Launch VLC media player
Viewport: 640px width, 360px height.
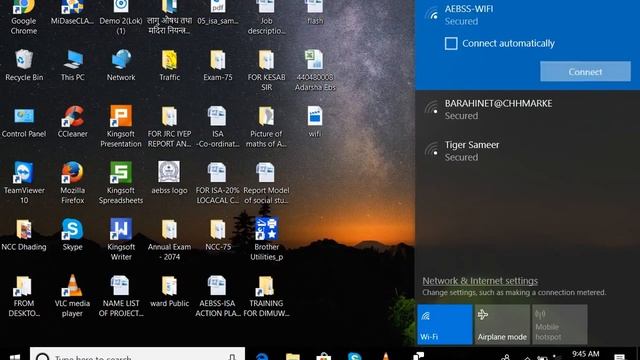[x=73, y=296]
